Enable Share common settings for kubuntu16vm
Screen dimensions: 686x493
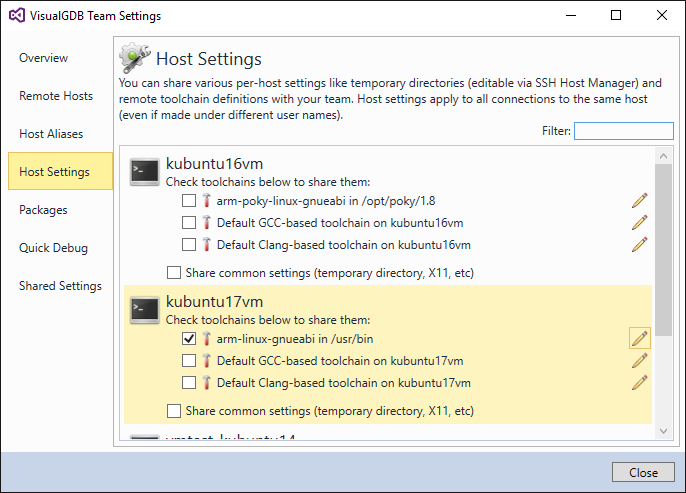tap(174, 273)
